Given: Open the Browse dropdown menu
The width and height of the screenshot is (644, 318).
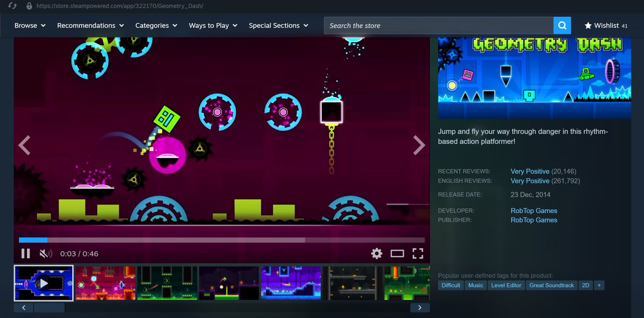Looking at the screenshot, I should click(30, 25).
